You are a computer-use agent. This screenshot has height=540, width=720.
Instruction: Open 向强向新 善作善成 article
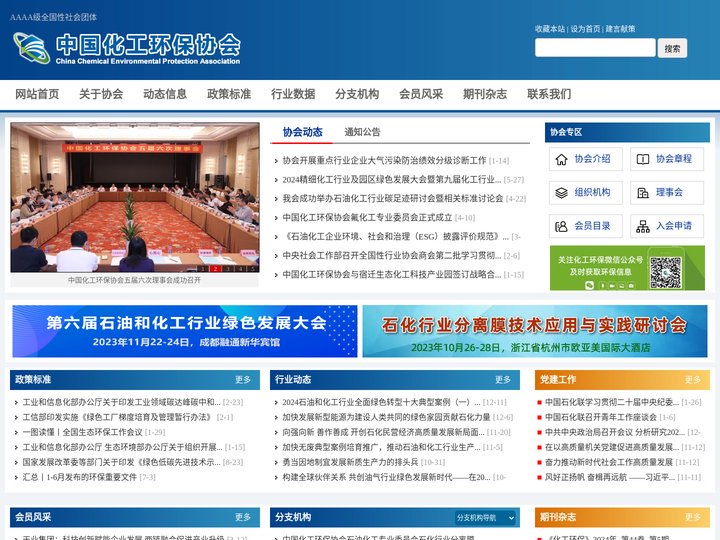point(383,432)
